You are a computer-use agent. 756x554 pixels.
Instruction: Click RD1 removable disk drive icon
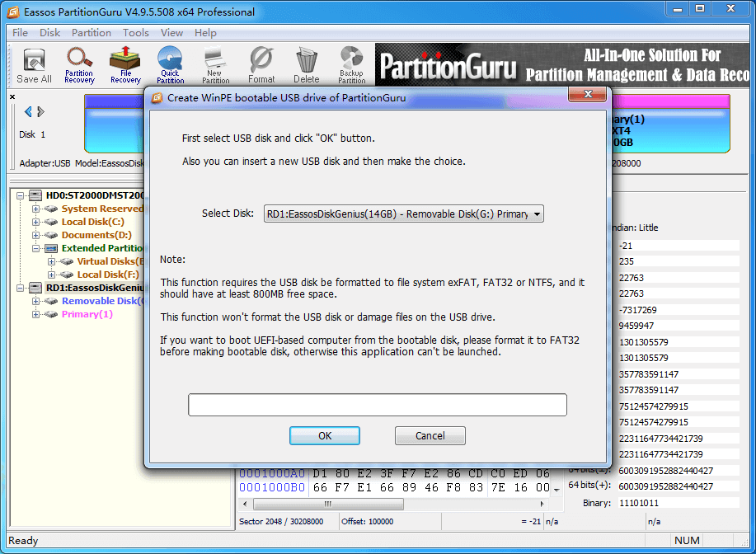click(x=35, y=288)
